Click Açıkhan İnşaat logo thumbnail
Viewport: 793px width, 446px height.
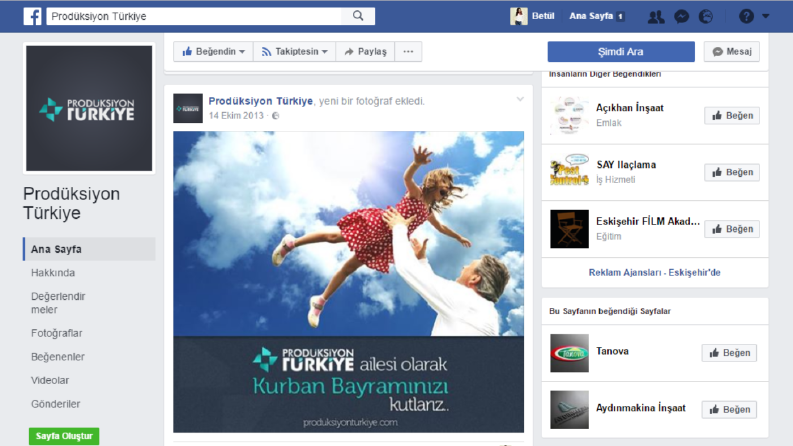(x=569, y=115)
